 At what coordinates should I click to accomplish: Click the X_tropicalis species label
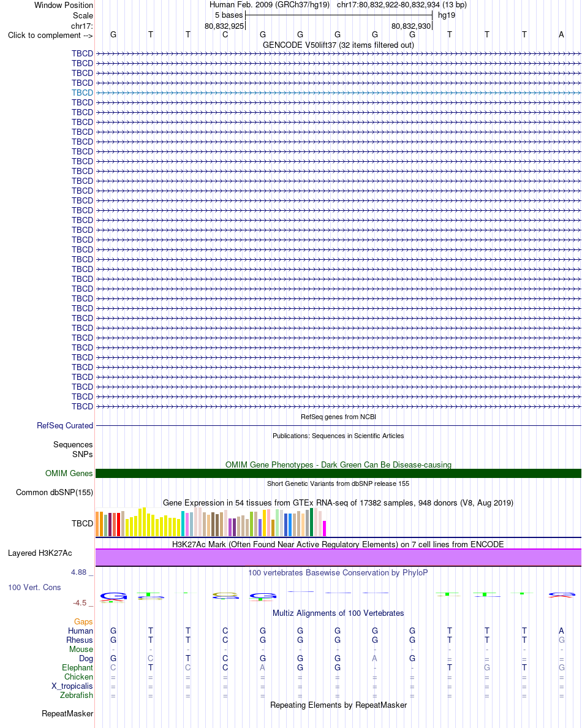pos(72,686)
